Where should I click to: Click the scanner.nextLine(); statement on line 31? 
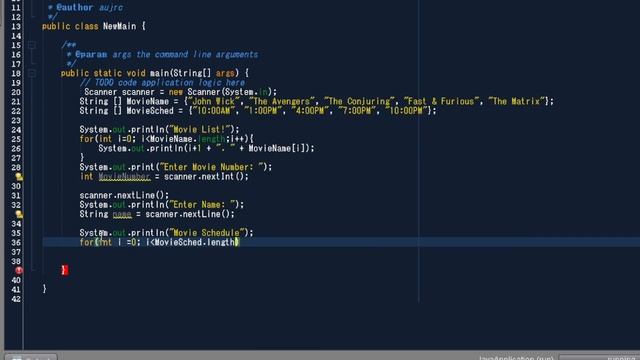(x=124, y=196)
